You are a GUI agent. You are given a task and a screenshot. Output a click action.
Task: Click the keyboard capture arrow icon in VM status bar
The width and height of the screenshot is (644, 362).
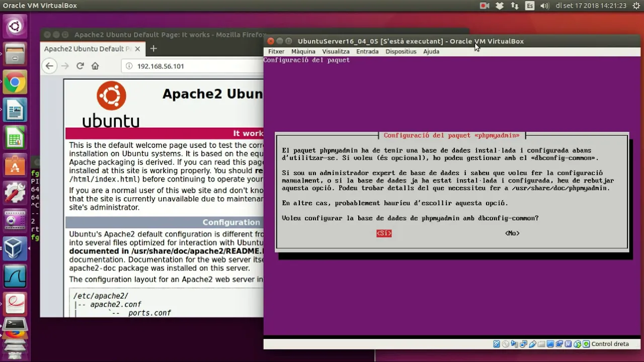tap(586, 344)
